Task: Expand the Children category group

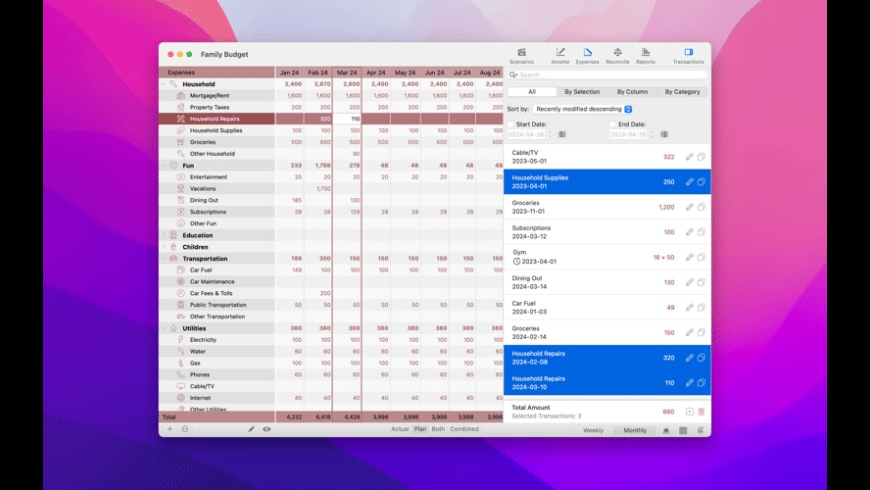Action: coord(164,247)
